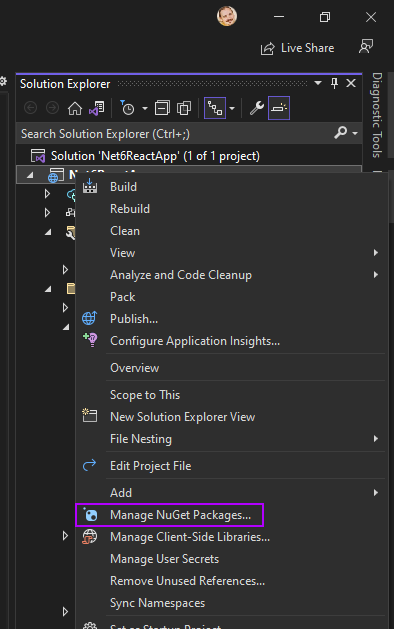Select Overview in the context menu
394x629 pixels.
point(231,368)
